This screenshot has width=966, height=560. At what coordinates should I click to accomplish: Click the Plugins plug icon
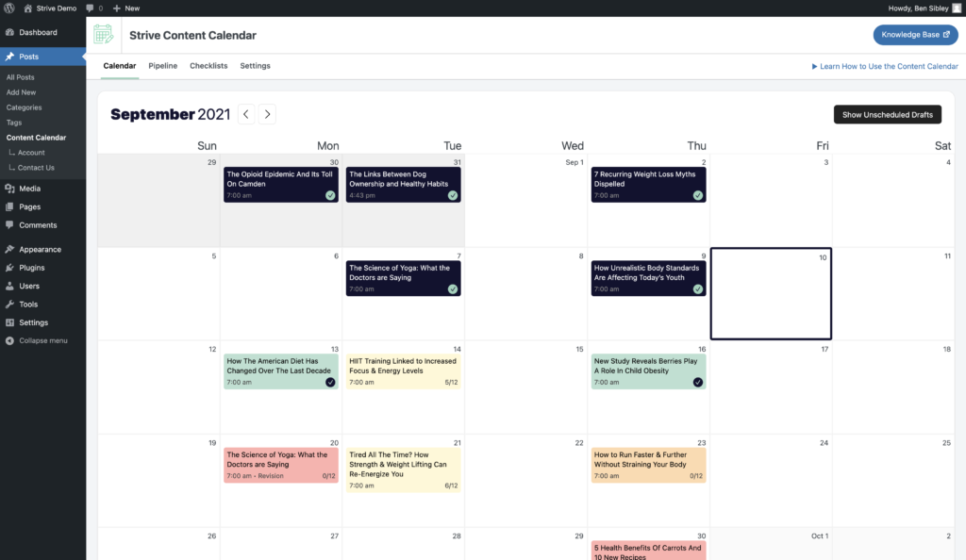point(9,268)
